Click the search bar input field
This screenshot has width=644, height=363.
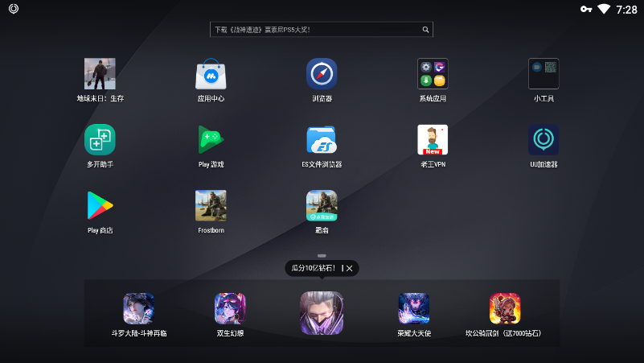314,30
